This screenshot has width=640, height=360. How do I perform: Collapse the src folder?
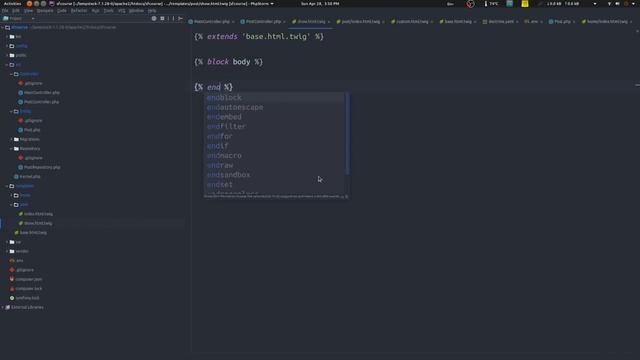[7, 65]
